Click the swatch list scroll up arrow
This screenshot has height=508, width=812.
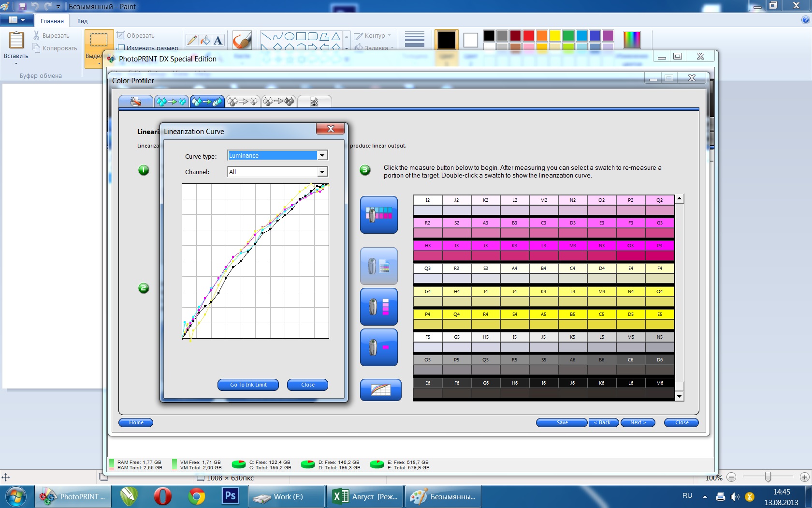pyautogui.click(x=680, y=198)
